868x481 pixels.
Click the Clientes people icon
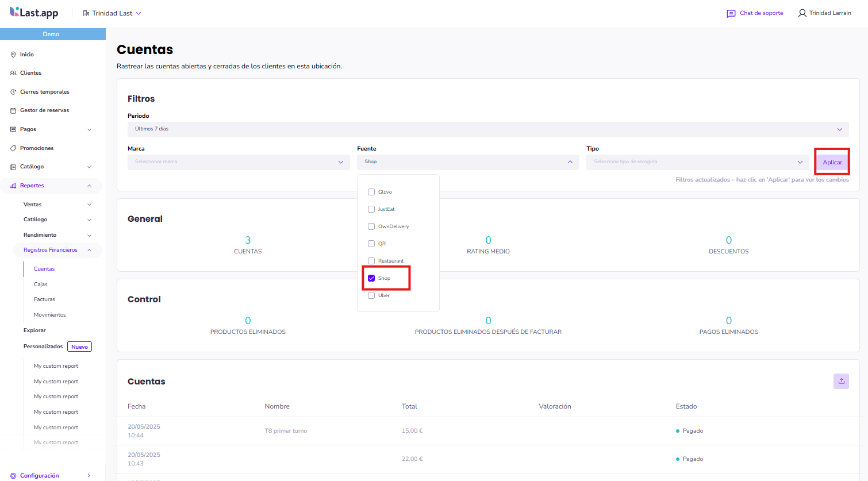click(x=13, y=73)
